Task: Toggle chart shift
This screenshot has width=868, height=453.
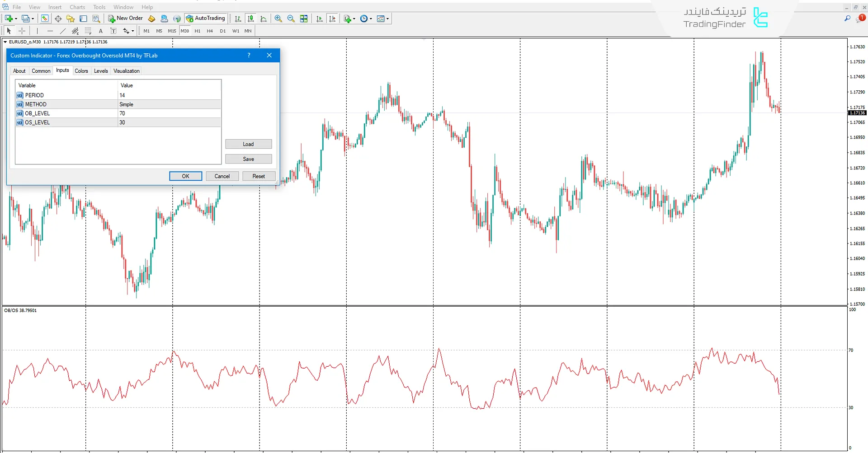Action: pyautogui.click(x=333, y=19)
